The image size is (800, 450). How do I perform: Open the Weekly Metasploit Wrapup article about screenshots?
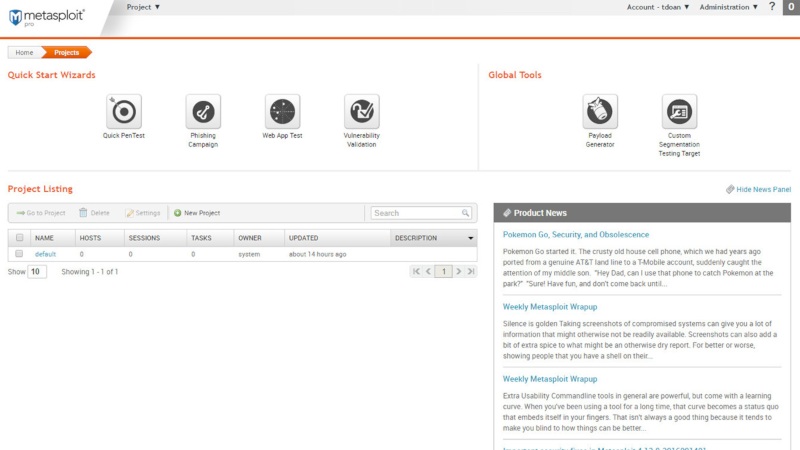point(550,307)
